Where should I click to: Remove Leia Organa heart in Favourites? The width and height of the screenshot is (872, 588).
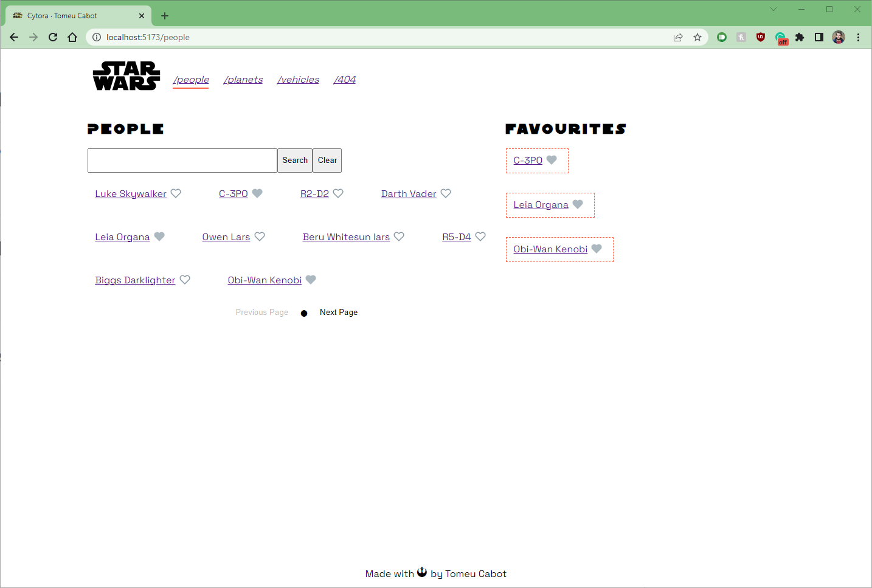(578, 204)
